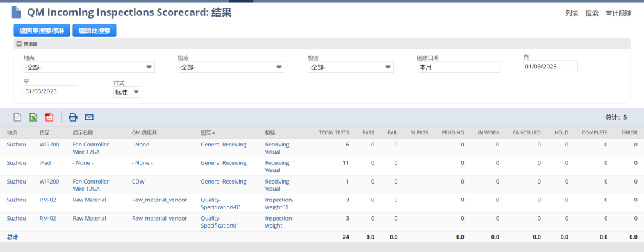Click total tests value 11

click(x=346, y=163)
